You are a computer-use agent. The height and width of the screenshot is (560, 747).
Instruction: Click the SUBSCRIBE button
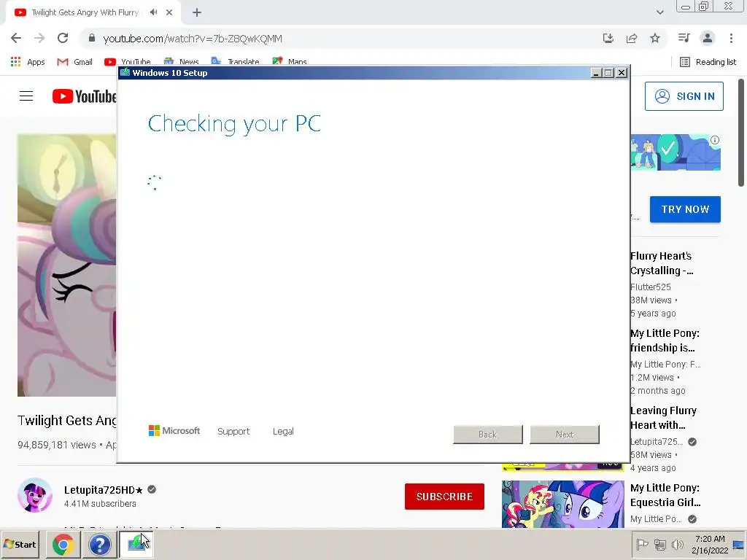[444, 496]
